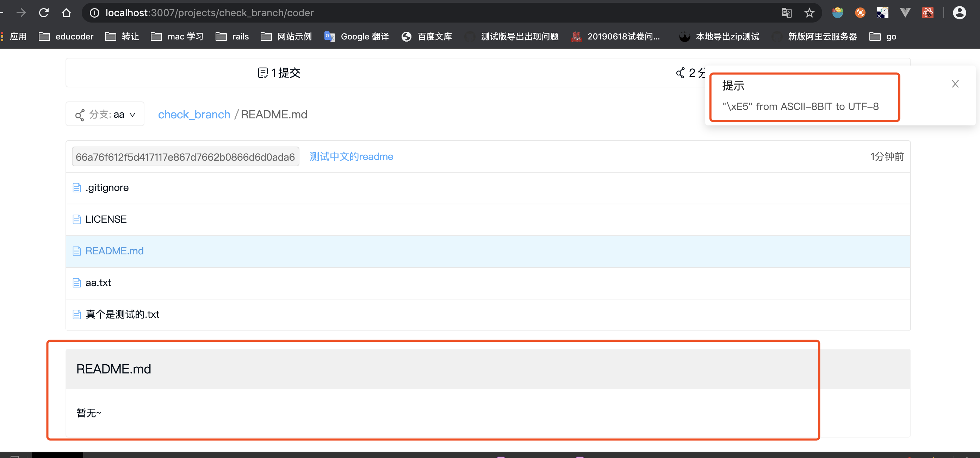This screenshot has width=980, height=458.
Task: Open the .gitignore file row
Action: pyautogui.click(x=488, y=188)
